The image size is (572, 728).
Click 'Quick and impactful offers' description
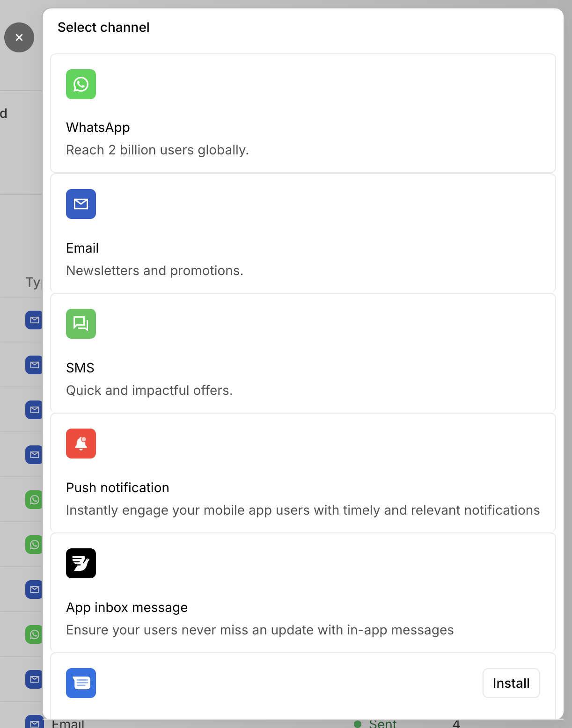click(149, 390)
